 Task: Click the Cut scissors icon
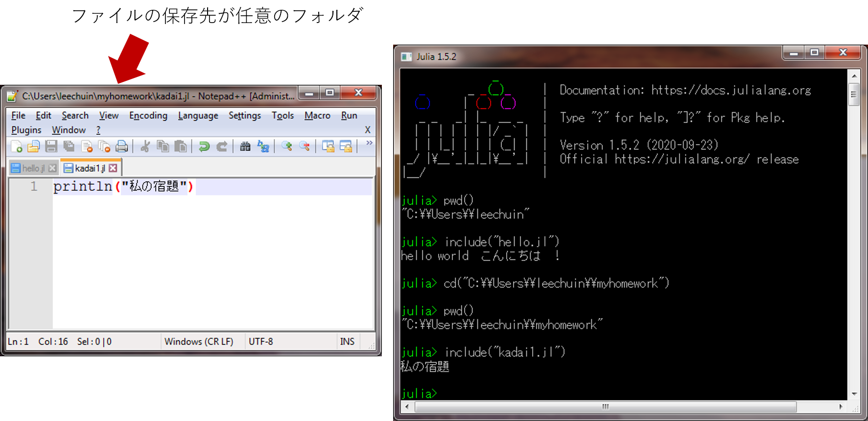[145, 146]
